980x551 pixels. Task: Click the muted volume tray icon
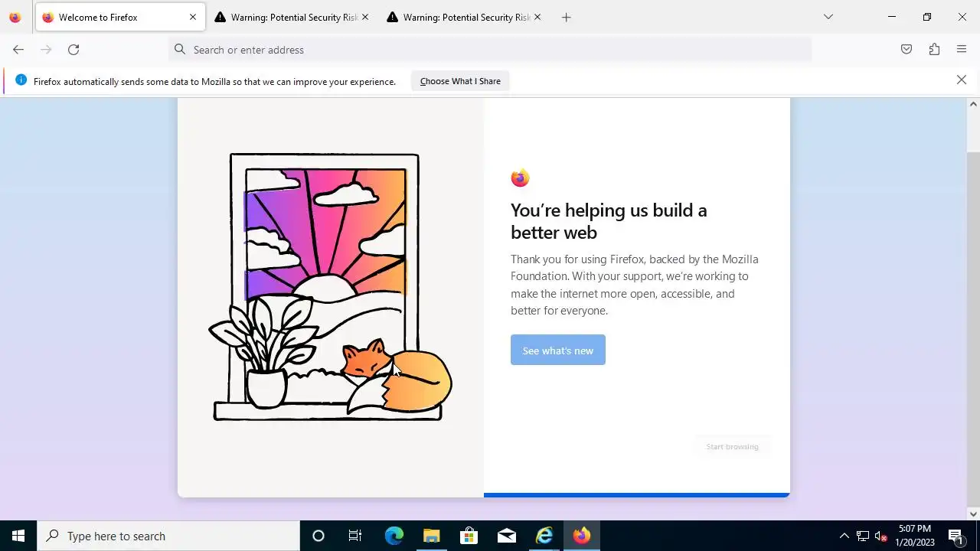pos(881,536)
